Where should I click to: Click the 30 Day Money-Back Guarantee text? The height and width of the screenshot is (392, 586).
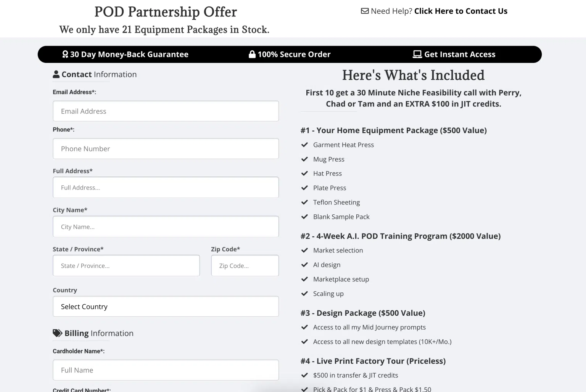(129, 54)
